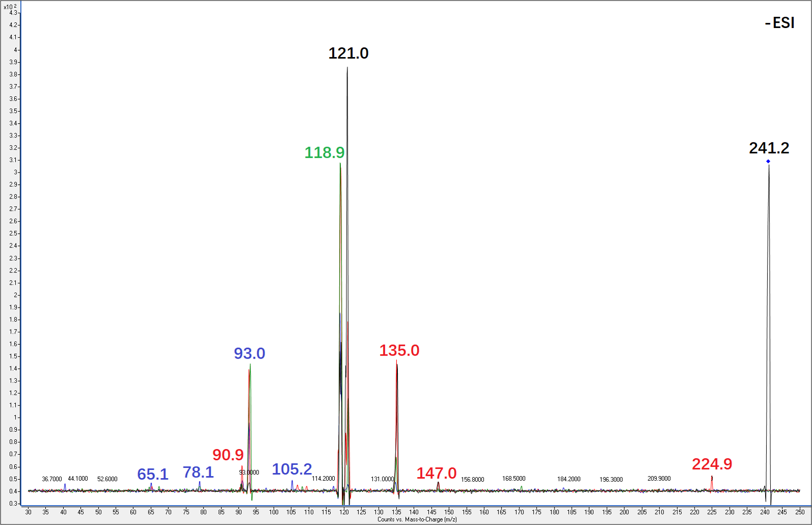Select the red 135.0 peak label
This screenshot has height=525, width=812.
[399, 351]
